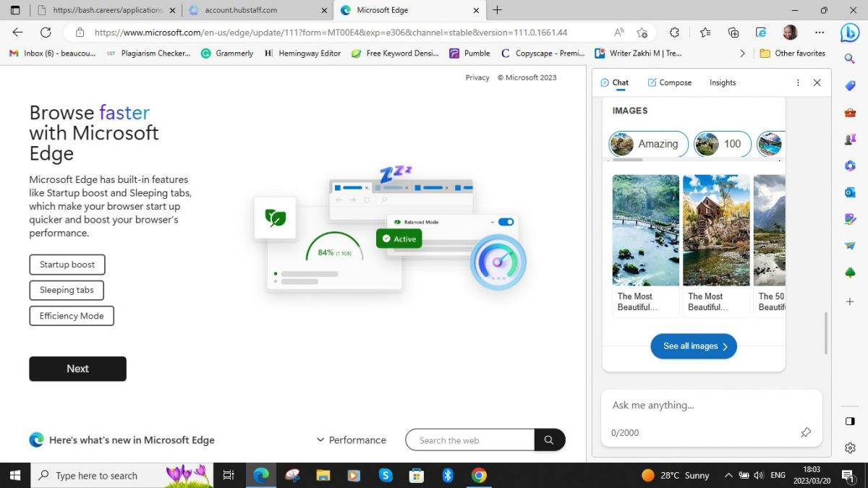Screen dimensions: 868x488
Task: Click the chat panel vertical scrollbar
Action: (825, 333)
